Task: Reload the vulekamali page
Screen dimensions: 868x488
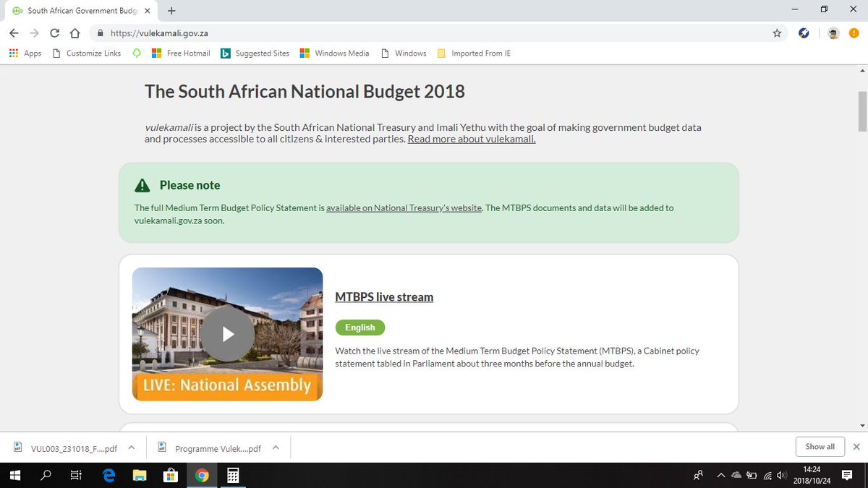Action: pyautogui.click(x=54, y=33)
